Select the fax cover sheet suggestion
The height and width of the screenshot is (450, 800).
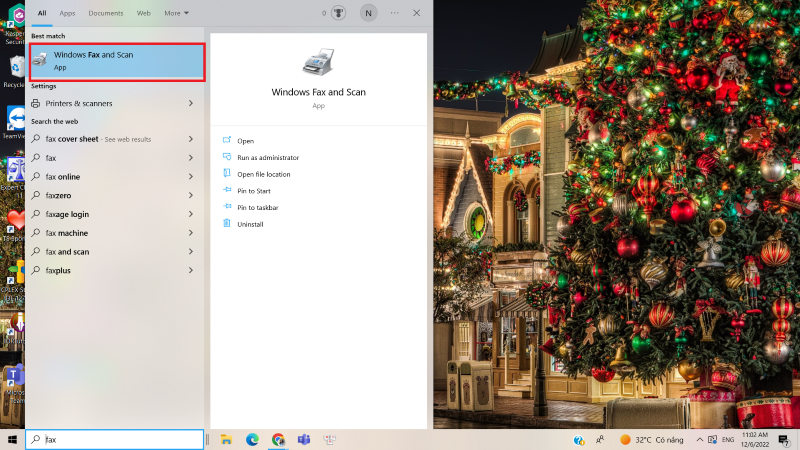tap(113, 139)
